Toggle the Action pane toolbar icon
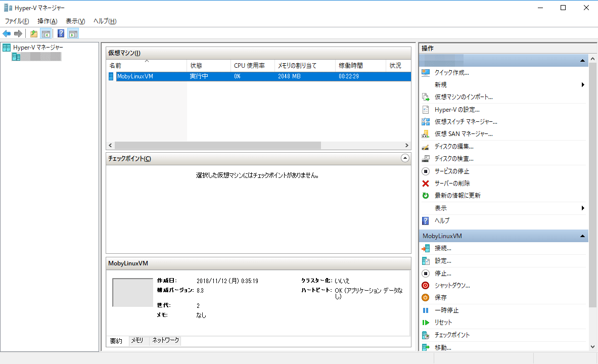598x364 pixels. tap(73, 33)
